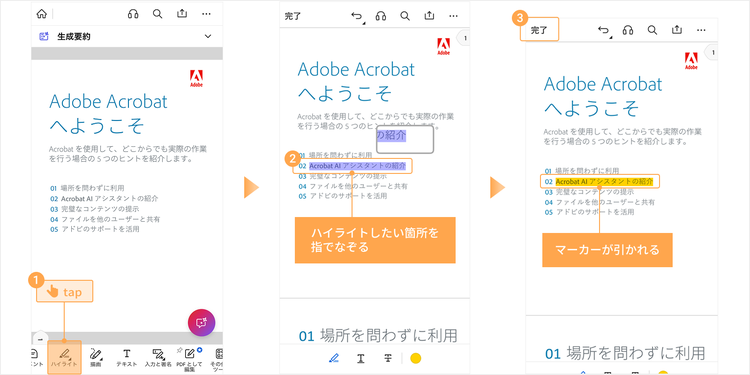The image size is (750, 375).
Task: Tap 03 完璧なコンテンツの提示 in first screen
Action: click(94, 209)
